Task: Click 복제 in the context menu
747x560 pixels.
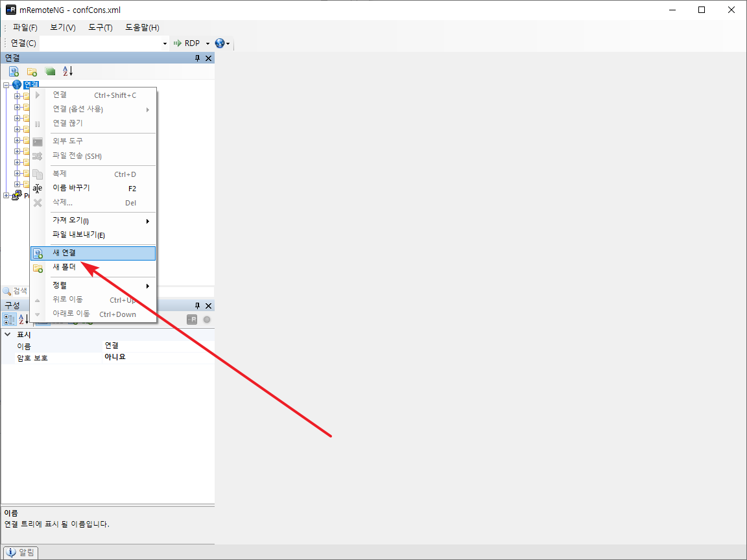Action: pos(93,174)
